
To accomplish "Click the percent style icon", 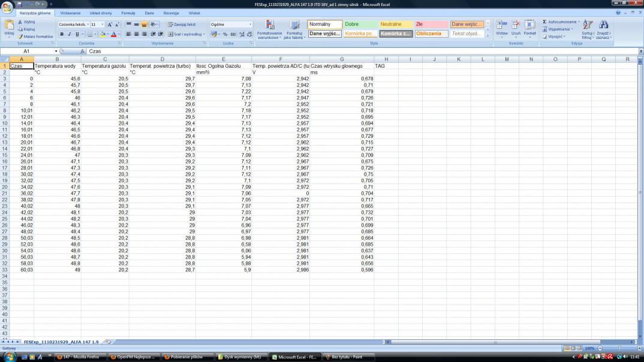I will [225, 34].
